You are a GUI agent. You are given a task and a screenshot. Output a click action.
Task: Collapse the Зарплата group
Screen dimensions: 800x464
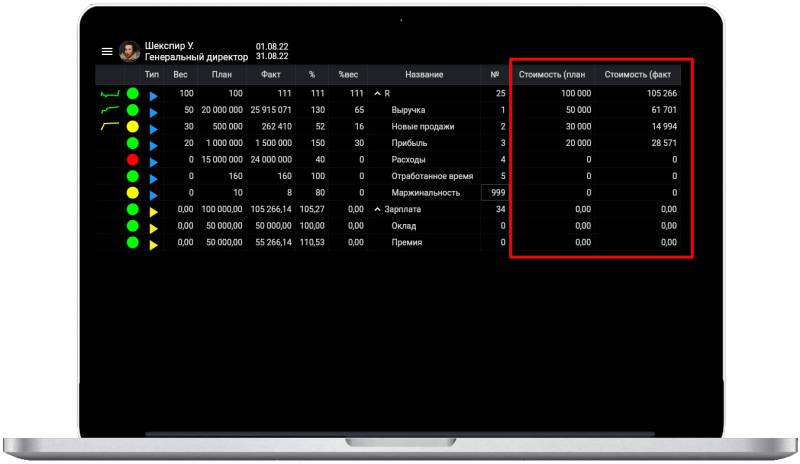pyautogui.click(x=378, y=209)
